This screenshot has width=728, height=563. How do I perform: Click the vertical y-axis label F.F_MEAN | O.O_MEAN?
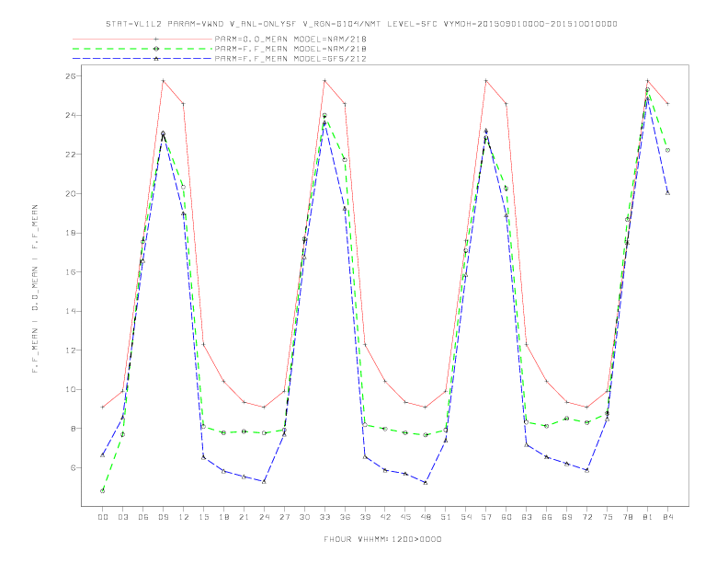(35, 289)
